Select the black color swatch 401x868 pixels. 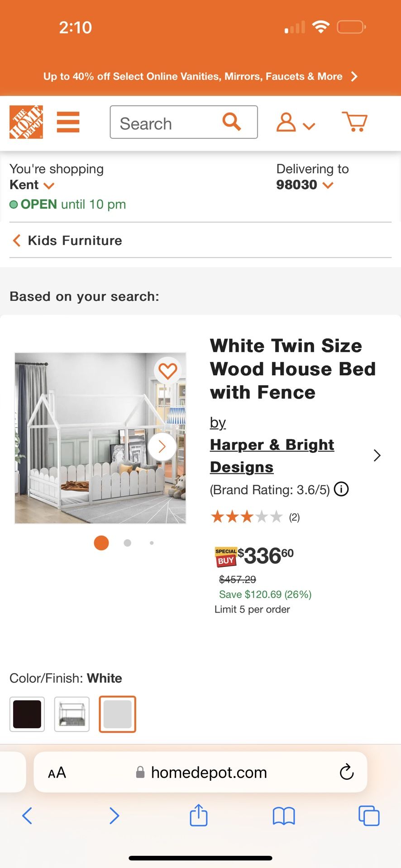[x=27, y=714]
